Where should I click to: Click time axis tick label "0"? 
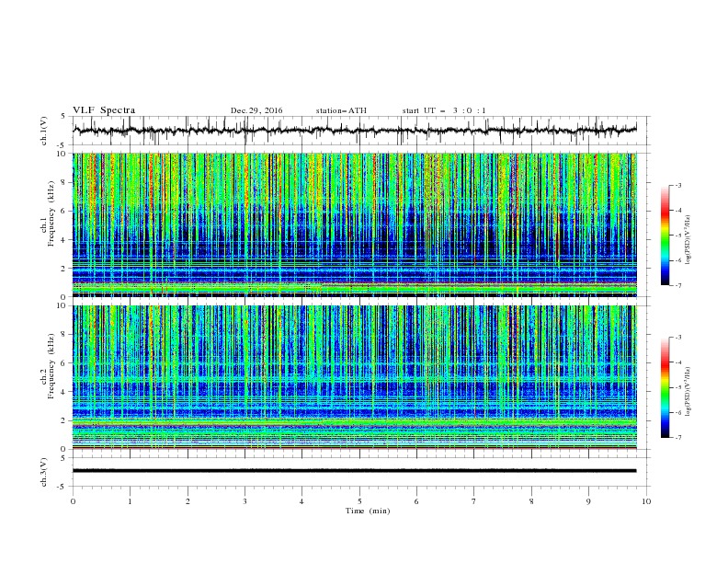[73, 501]
